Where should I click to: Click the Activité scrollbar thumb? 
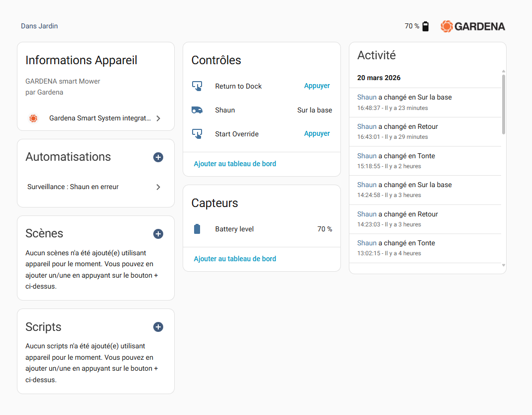coord(503,104)
